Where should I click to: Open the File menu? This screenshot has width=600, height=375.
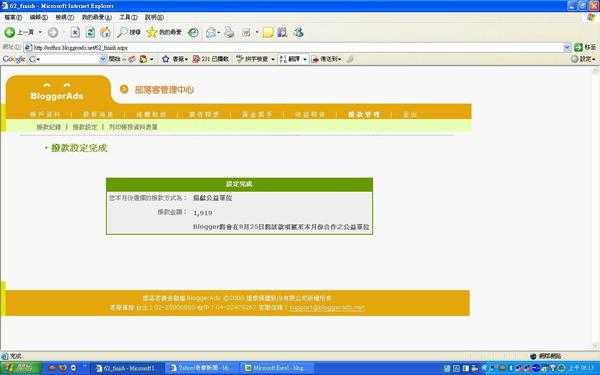click(x=13, y=17)
